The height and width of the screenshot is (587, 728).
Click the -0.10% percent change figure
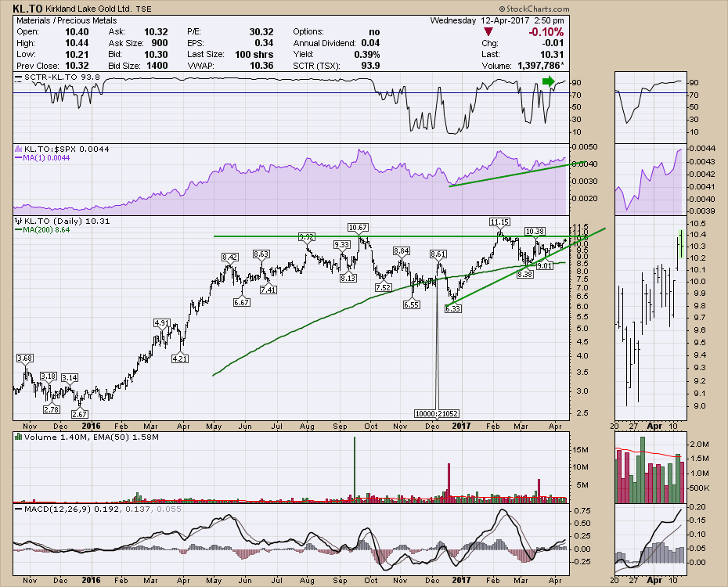[546, 32]
